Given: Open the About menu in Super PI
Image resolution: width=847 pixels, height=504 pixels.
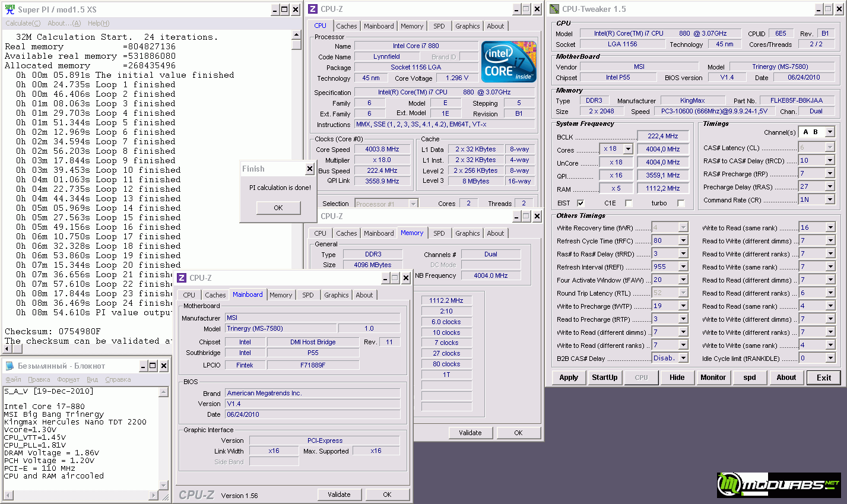Looking at the screenshot, I should coord(64,23).
